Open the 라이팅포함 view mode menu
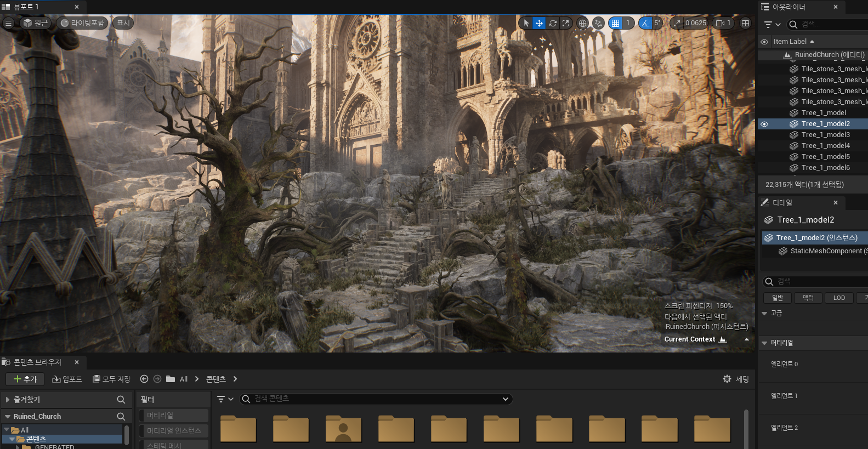 [x=82, y=23]
